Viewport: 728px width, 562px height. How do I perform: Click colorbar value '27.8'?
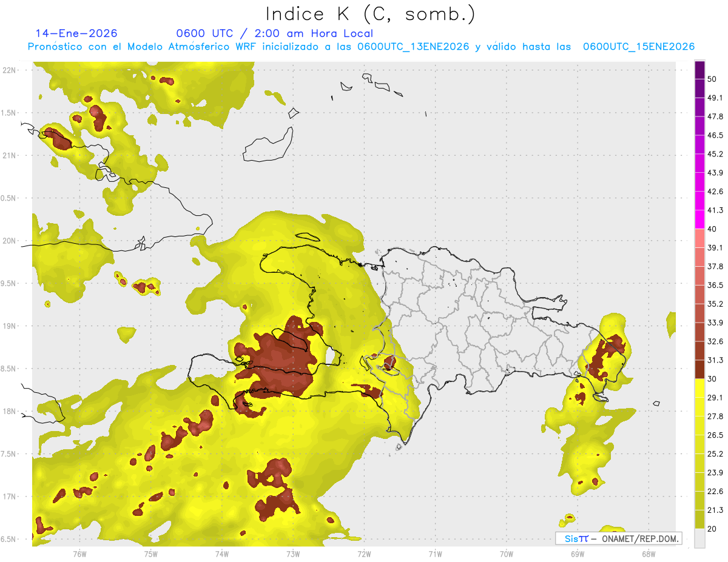coord(715,416)
